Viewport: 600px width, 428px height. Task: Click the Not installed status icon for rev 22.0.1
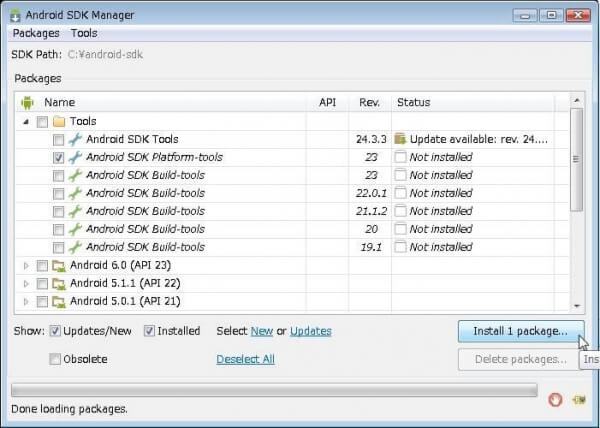pyautogui.click(x=400, y=193)
